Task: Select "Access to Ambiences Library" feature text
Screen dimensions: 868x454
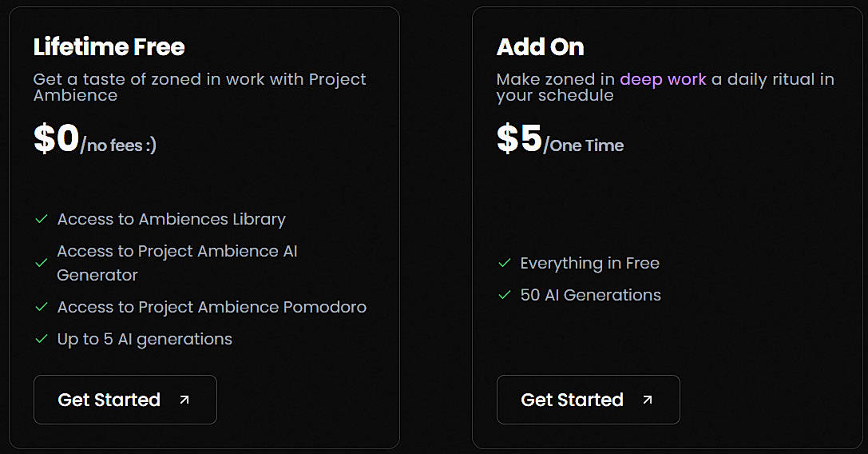Action: pyautogui.click(x=171, y=219)
